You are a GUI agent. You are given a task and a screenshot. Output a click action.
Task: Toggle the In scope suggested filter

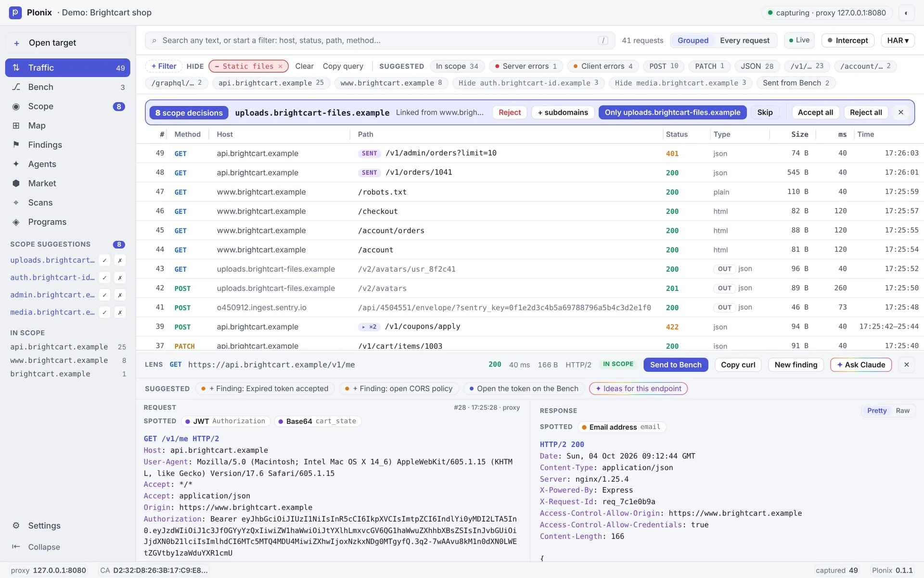457,66
